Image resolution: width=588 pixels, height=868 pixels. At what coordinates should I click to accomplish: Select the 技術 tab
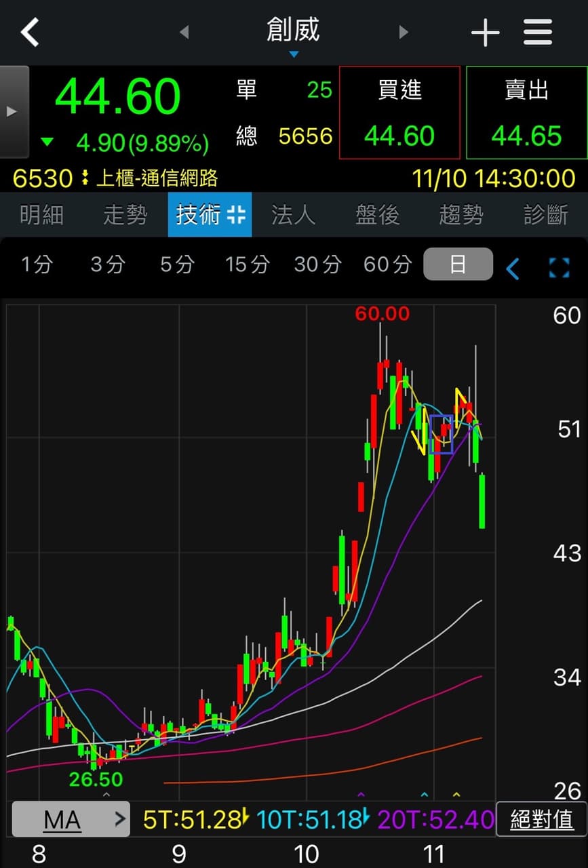point(210,215)
